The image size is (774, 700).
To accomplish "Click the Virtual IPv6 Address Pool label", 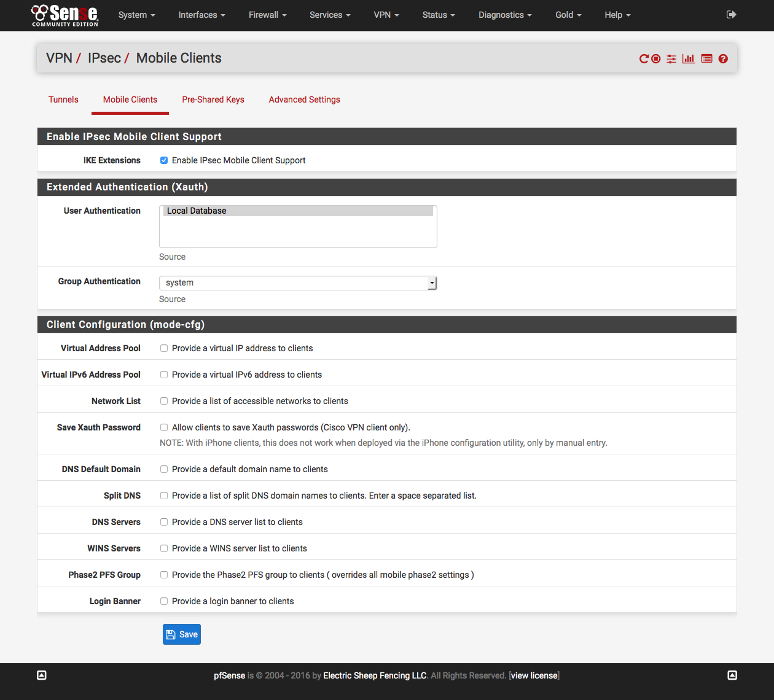I will coord(91,375).
